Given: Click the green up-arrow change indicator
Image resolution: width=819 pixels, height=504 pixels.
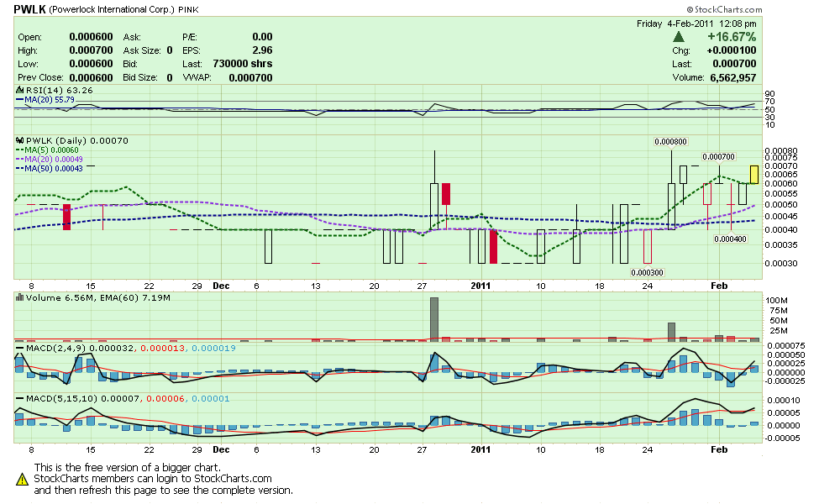Looking at the screenshot, I should [679, 36].
